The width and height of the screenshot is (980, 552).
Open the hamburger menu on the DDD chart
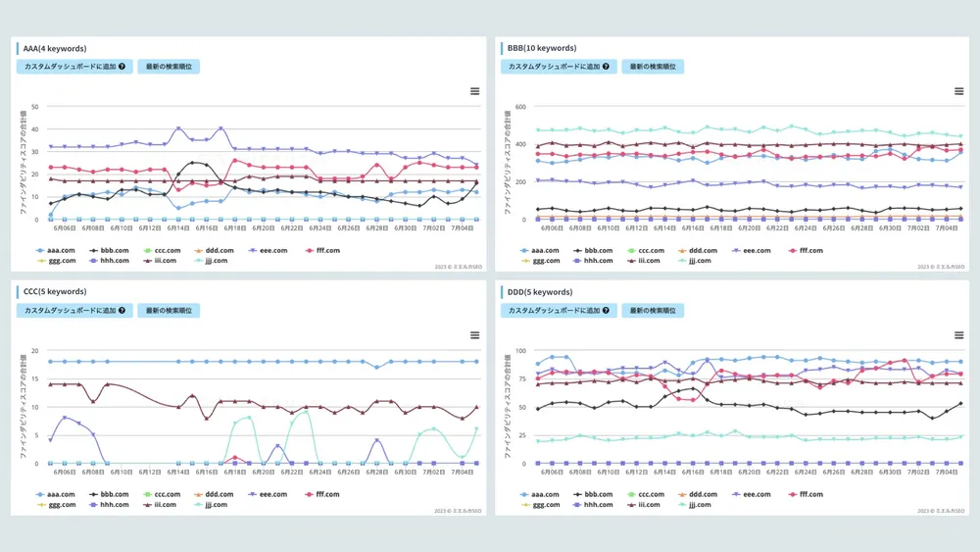coord(959,335)
